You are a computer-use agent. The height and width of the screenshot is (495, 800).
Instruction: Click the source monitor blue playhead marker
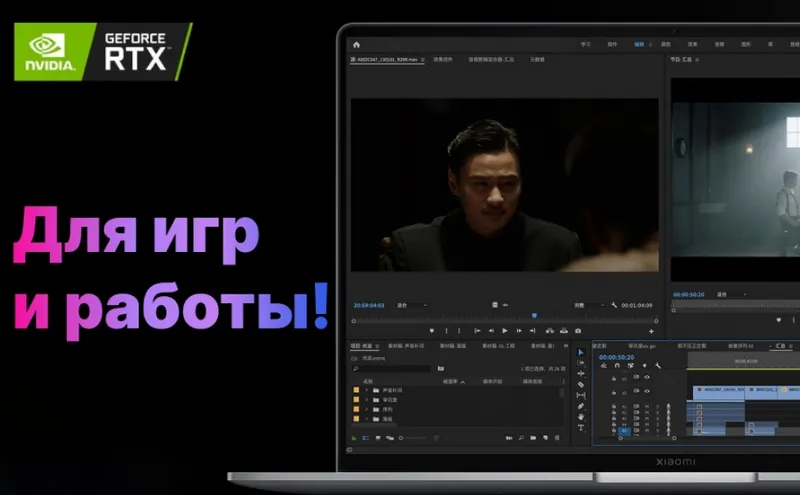point(534,315)
